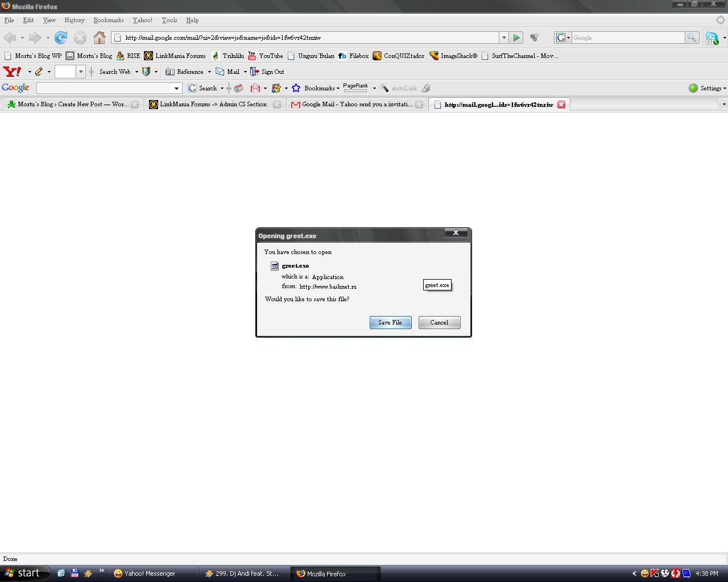
Task: Open the Mortu's Blog WP bookmark
Action: (x=32, y=56)
